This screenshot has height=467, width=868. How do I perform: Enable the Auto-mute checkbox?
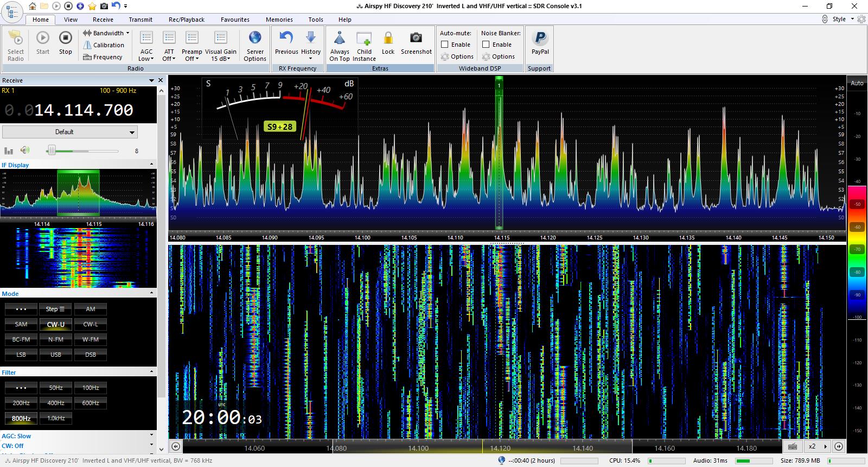[445, 45]
